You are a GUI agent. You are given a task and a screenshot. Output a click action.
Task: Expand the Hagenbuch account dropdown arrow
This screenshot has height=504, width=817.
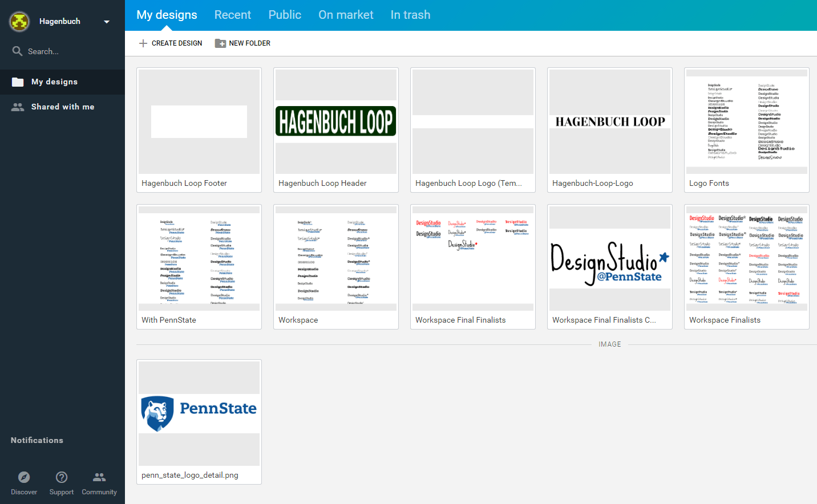[x=107, y=22]
